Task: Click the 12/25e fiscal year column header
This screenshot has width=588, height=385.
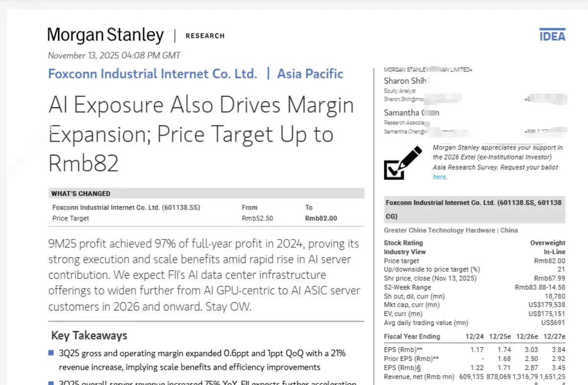Action: [500, 337]
